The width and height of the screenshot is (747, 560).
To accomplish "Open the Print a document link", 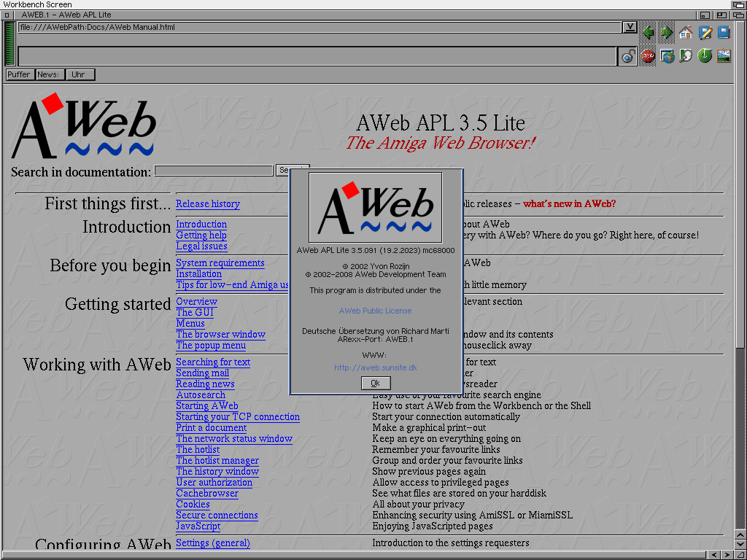I will tap(211, 427).
